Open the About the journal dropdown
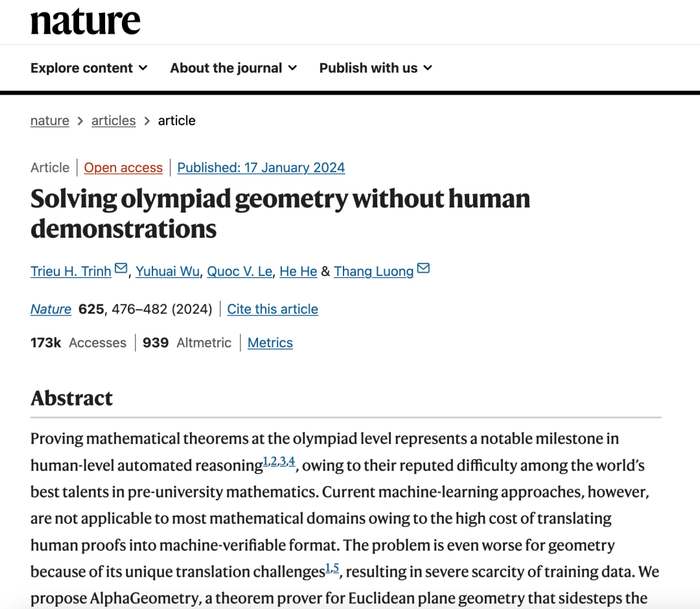The height and width of the screenshot is (609, 700). click(x=233, y=68)
